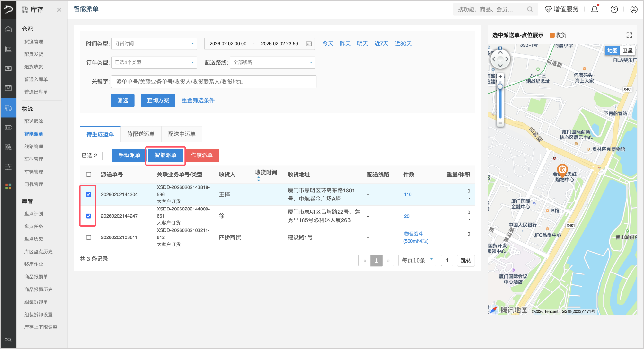Click the map zoom in plus button

[500, 76]
